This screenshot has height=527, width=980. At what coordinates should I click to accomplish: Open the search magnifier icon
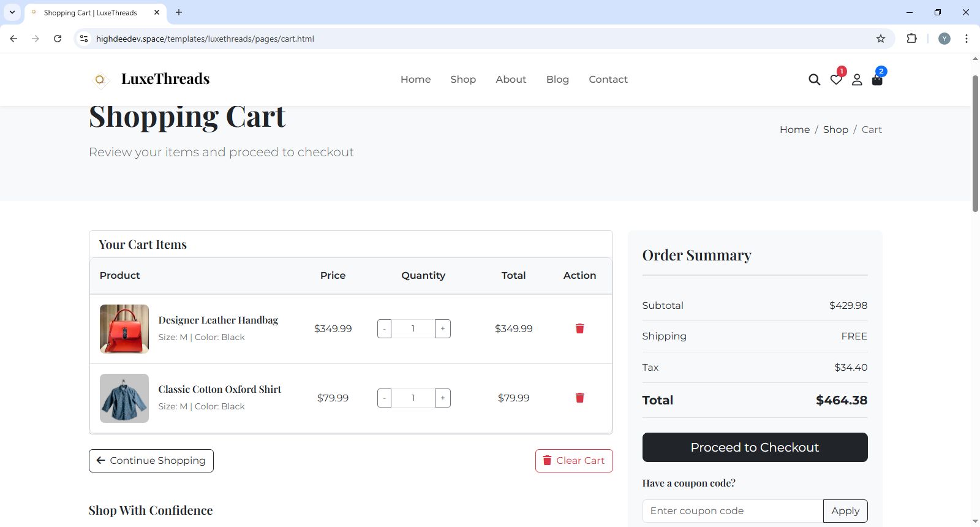click(x=814, y=80)
